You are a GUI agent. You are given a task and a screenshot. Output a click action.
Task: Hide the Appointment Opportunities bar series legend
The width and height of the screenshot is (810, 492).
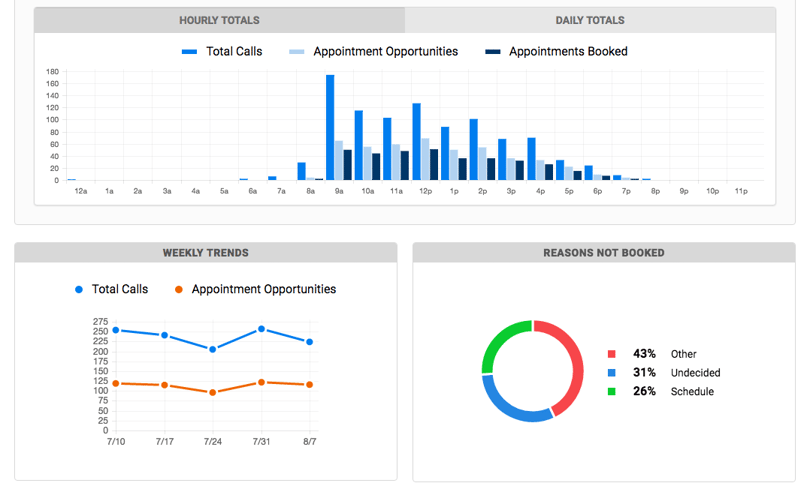pyautogui.click(x=374, y=51)
